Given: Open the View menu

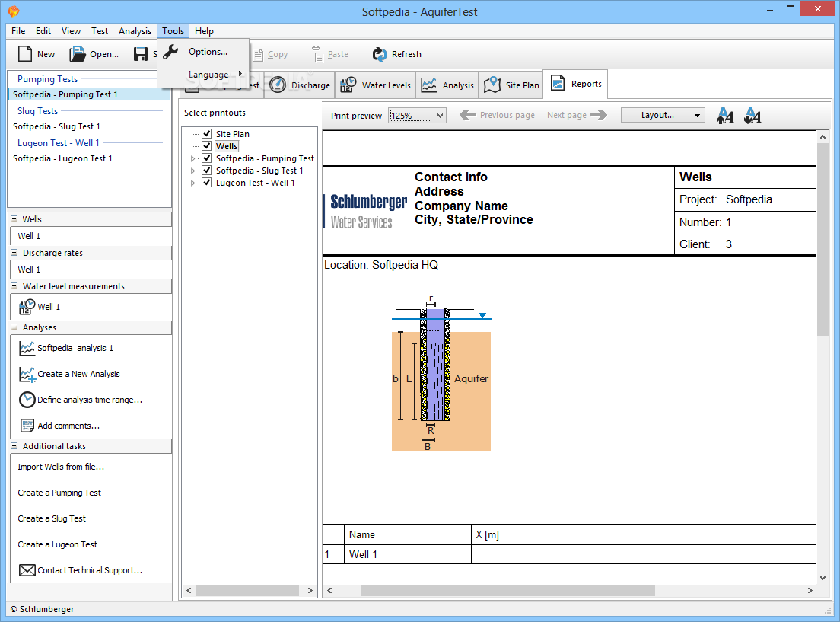Looking at the screenshot, I should (71, 31).
